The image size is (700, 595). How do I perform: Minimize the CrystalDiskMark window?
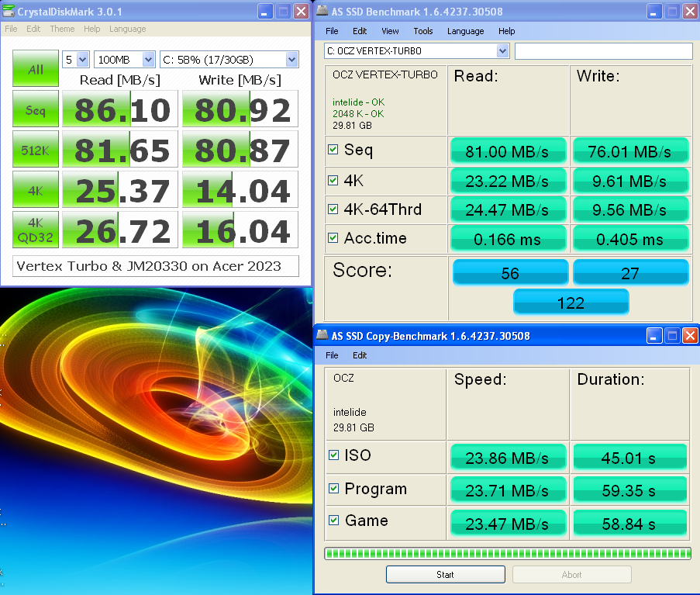click(264, 11)
